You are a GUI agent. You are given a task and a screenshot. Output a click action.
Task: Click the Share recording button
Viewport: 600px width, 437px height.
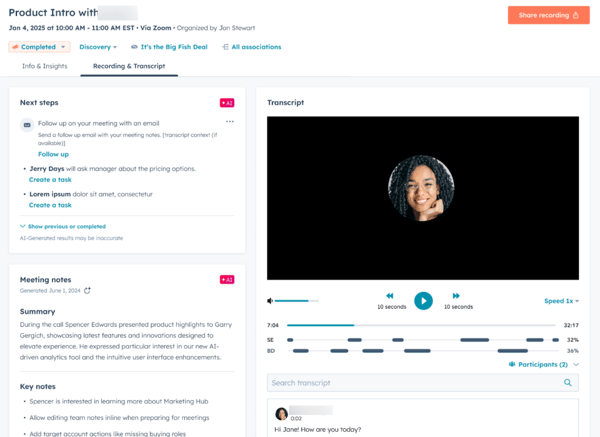point(548,15)
